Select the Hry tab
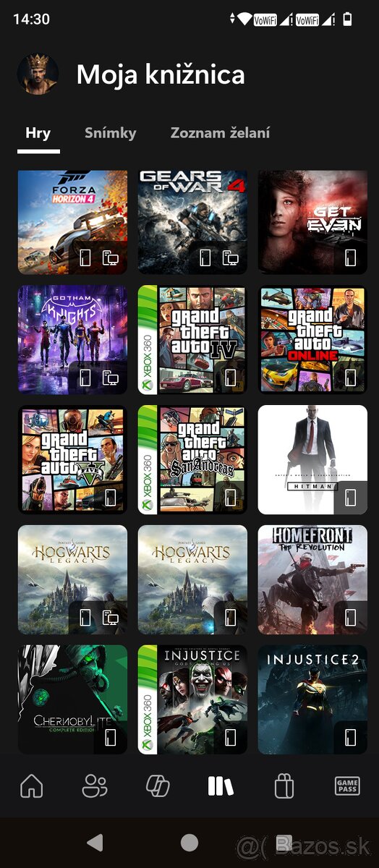Viewport: 379px width, 868px height. (x=38, y=132)
